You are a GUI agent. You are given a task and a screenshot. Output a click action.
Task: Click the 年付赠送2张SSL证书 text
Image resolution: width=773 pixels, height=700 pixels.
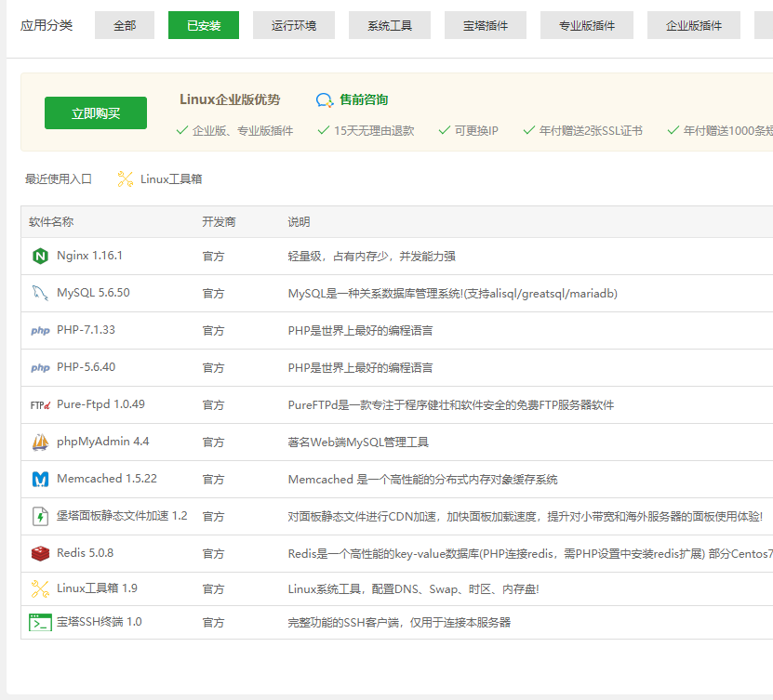tap(591, 130)
